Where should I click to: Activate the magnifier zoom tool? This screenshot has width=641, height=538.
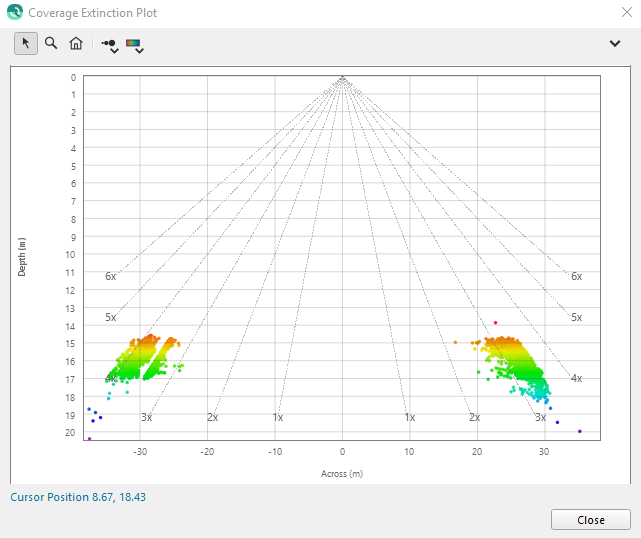51,44
